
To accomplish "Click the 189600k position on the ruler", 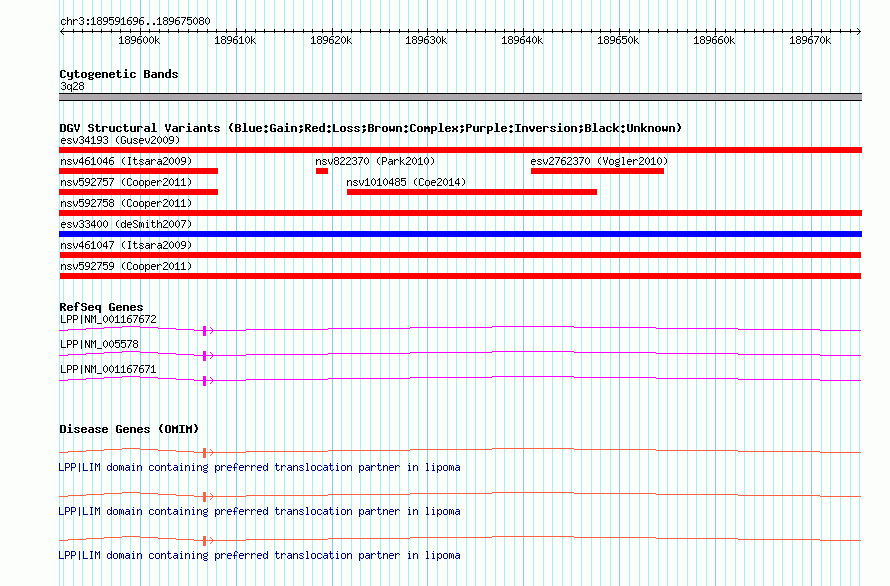I will (x=139, y=40).
